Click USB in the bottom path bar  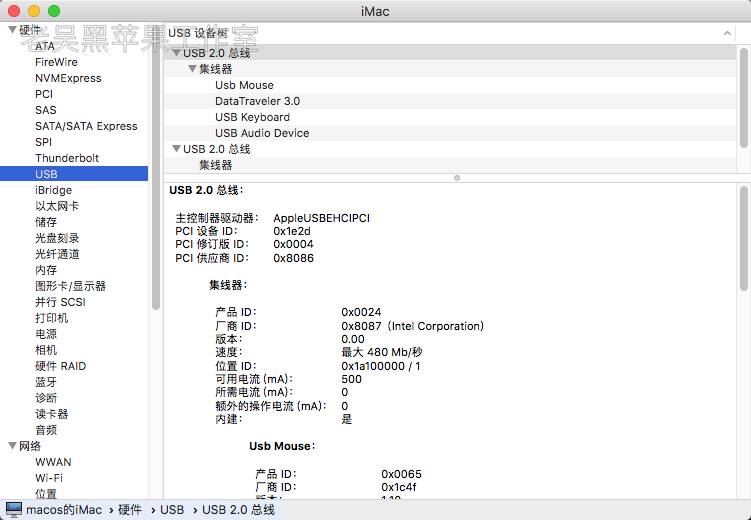click(x=172, y=509)
